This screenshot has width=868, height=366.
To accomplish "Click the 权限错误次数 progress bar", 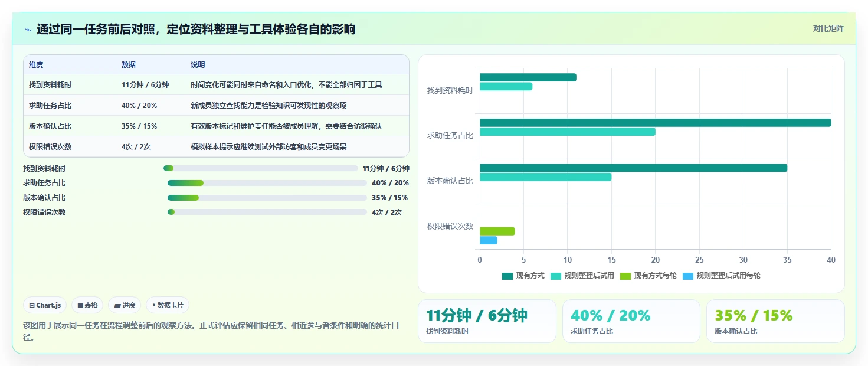I will [x=267, y=212].
